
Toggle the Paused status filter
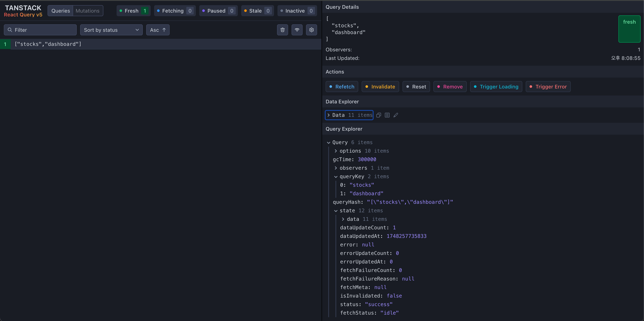[x=218, y=11]
